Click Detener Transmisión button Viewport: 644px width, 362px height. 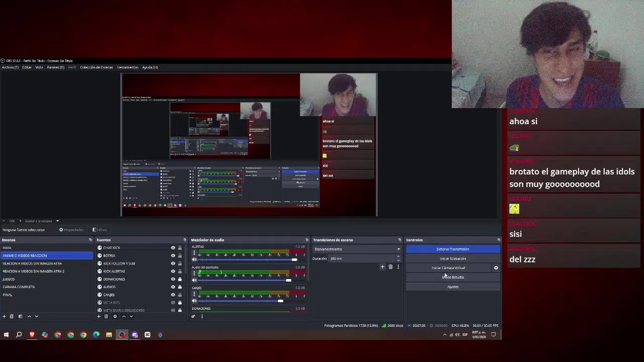click(453, 249)
